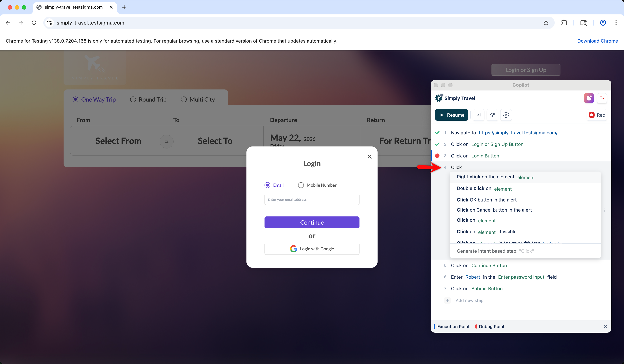624x364 pixels.
Task: Click the curved-arrow step icon in Copilot
Action: (x=492, y=115)
